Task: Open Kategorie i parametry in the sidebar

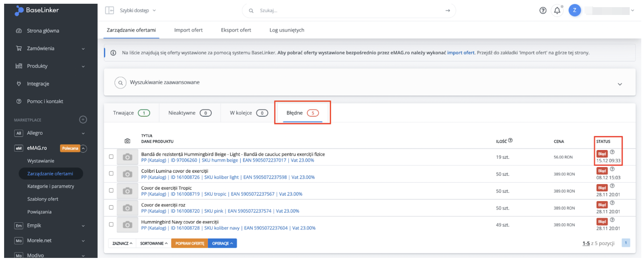Action: (x=51, y=186)
